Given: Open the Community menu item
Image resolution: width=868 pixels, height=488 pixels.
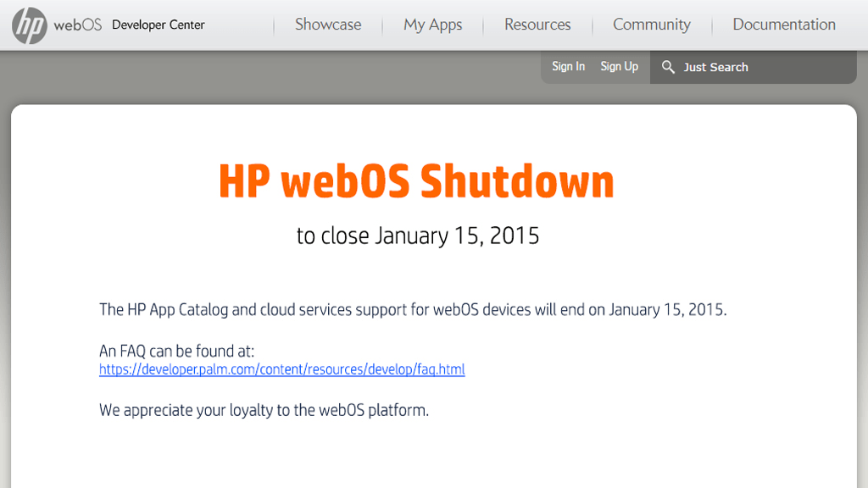Looking at the screenshot, I should coord(652,25).
